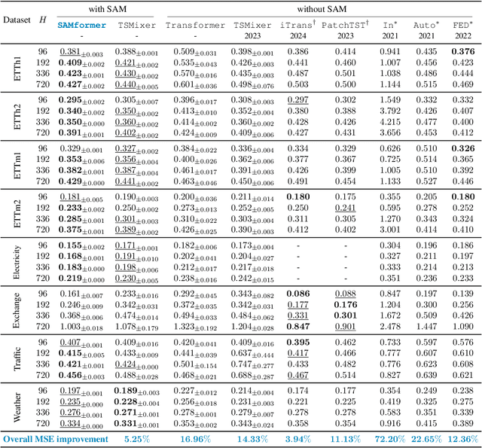The width and height of the screenshot is (482, 448).
Task: Select the 72.20% improvement value
Action: [x=390, y=439]
